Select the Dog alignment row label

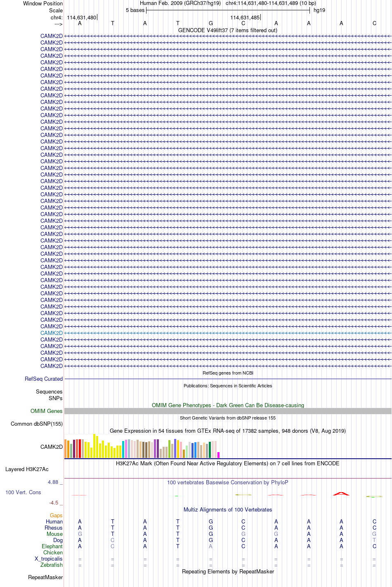(x=58, y=540)
